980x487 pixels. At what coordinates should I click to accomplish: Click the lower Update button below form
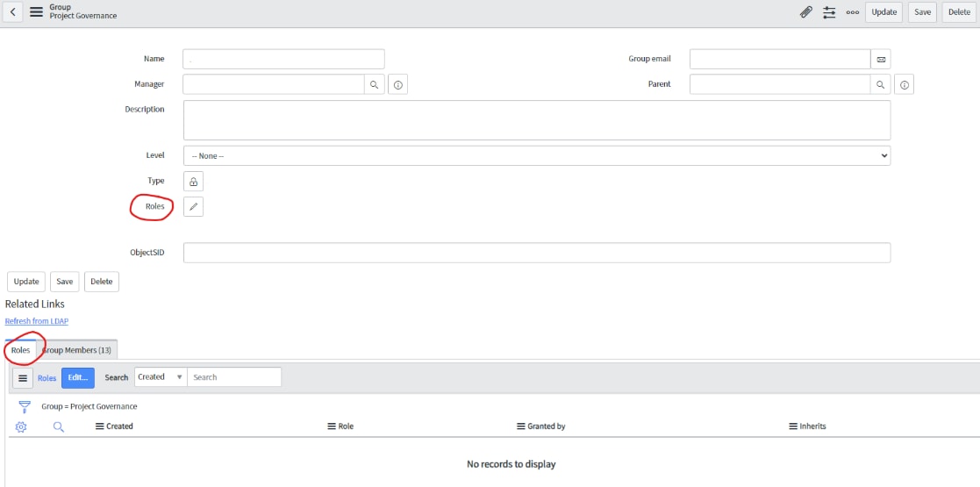tap(26, 282)
